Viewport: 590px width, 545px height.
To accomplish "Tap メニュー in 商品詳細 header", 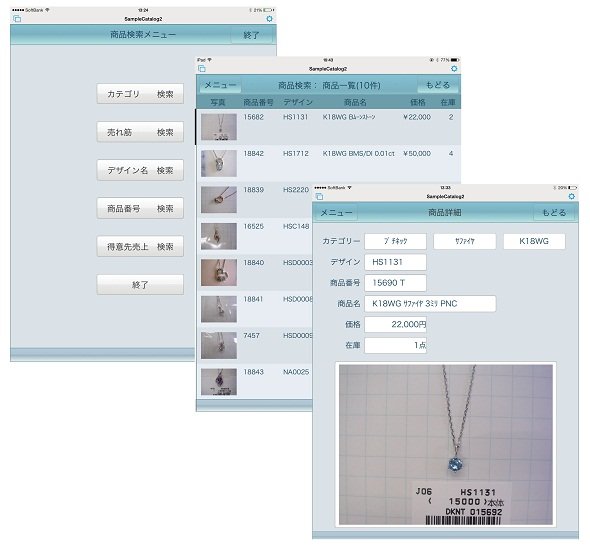I will pos(336,213).
